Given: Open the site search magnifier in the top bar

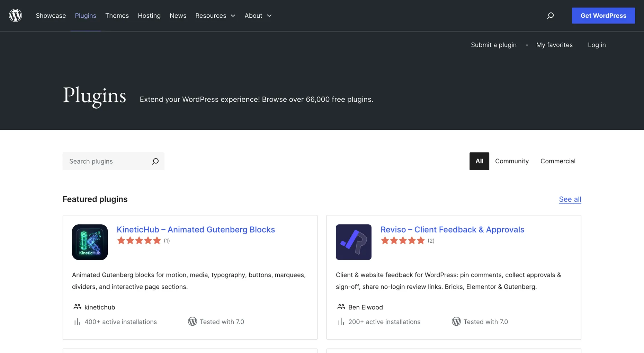Looking at the screenshot, I should (550, 16).
